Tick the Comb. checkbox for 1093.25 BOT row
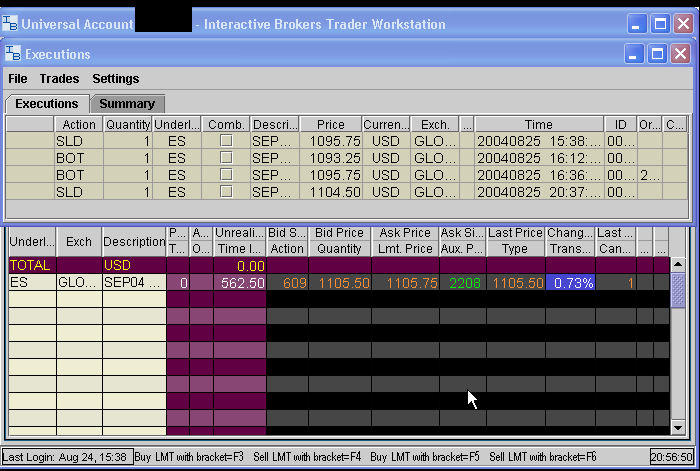Screen dimensions: 700x471 (226, 158)
